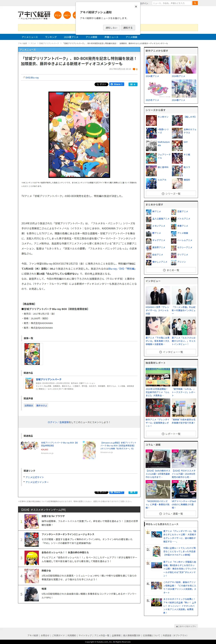Select the 加隈亜衣 voice actor tag
The height and width of the screenshot is (644, 216).
[29, 405]
